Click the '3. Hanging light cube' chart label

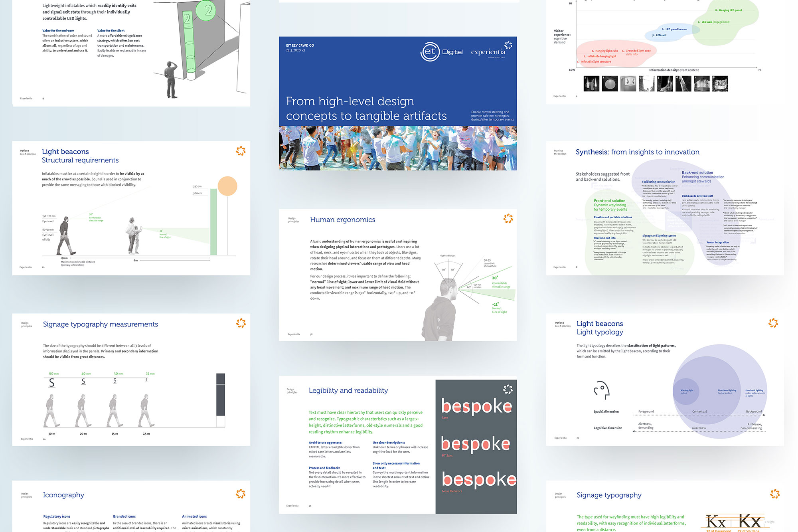[x=604, y=51]
